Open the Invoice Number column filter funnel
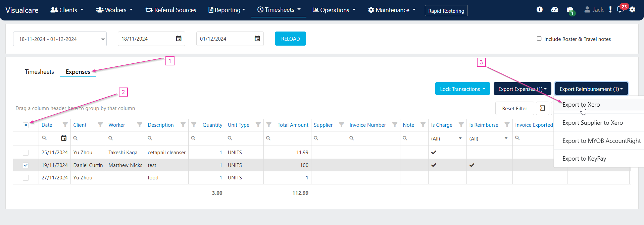Image resolution: width=644 pixels, height=225 pixels. [x=395, y=125]
